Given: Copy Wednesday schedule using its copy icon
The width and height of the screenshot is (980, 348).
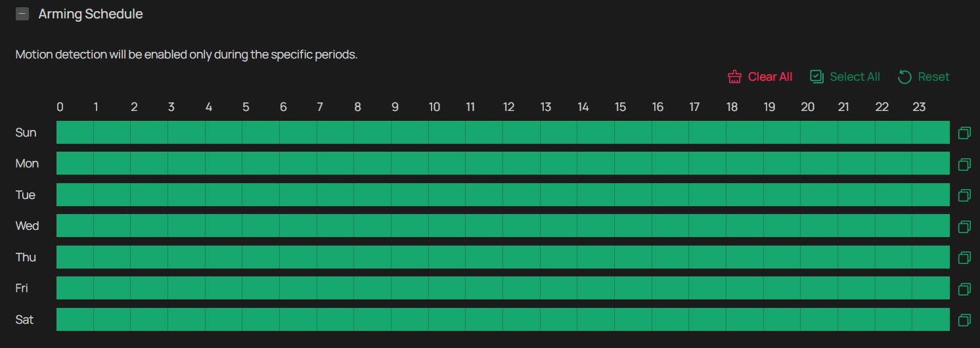Looking at the screenshot, I should (964, 226).
